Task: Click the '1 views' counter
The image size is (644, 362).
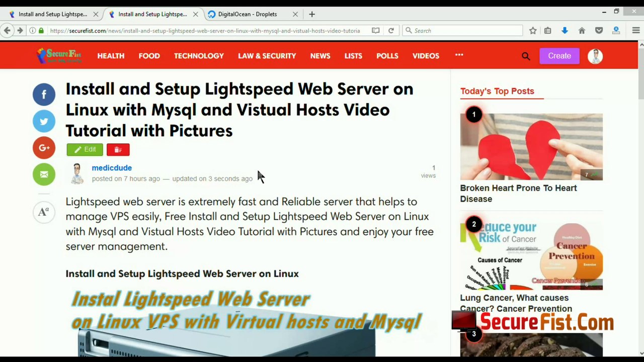Action: coord(428,171)
